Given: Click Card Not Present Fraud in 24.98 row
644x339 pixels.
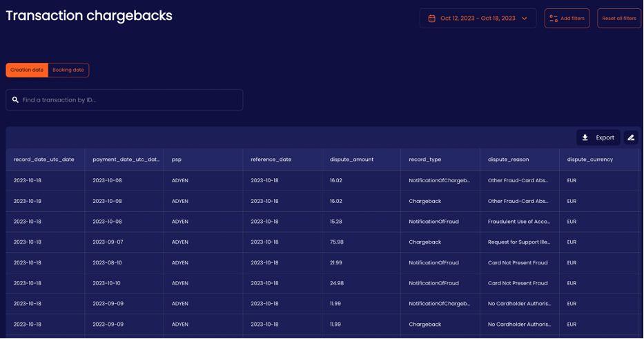Looking at the screenshot, I should [518, 283].
